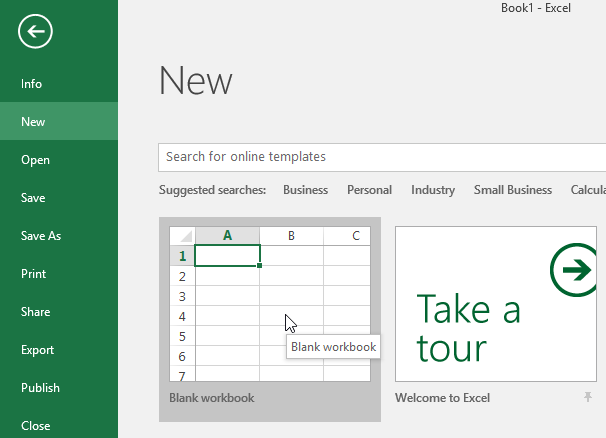Choose Save As from the sidebar
Screen dimensions: 606x438
click(41, 236)
